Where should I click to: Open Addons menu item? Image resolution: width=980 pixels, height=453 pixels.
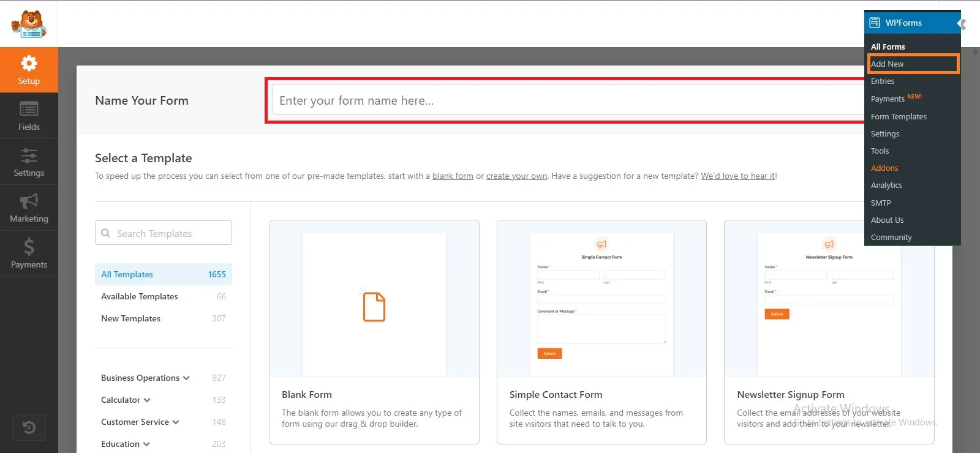pyautogui.click(x=884, y=168)
